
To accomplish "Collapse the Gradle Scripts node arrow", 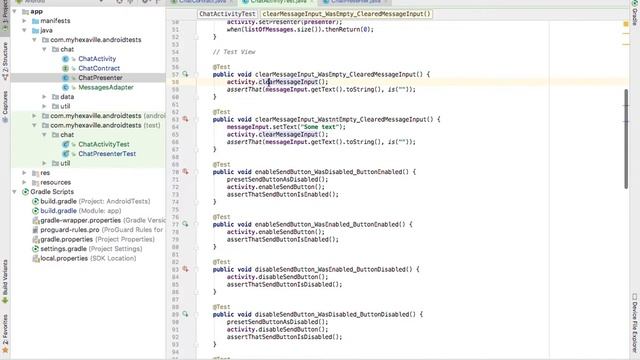I will point(15,192).
